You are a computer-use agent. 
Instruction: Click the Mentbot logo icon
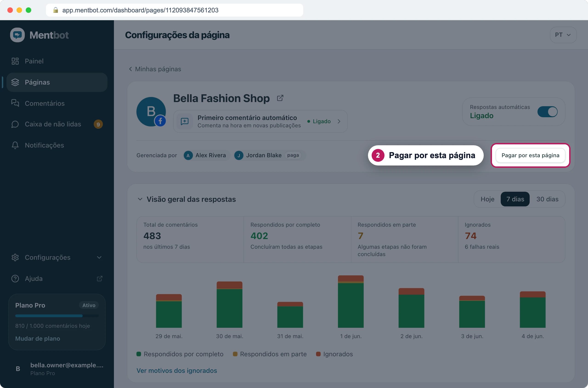[x=17, y=35]
